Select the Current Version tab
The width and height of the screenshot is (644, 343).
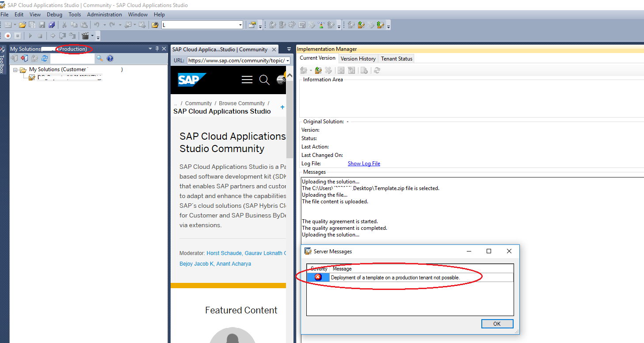point(318,58)
